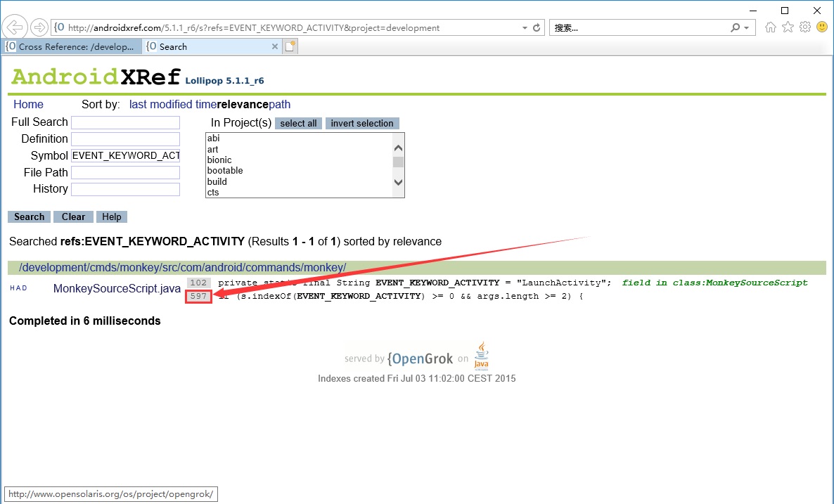
Task: Click the select all projects button
Action: coord(298,123)
